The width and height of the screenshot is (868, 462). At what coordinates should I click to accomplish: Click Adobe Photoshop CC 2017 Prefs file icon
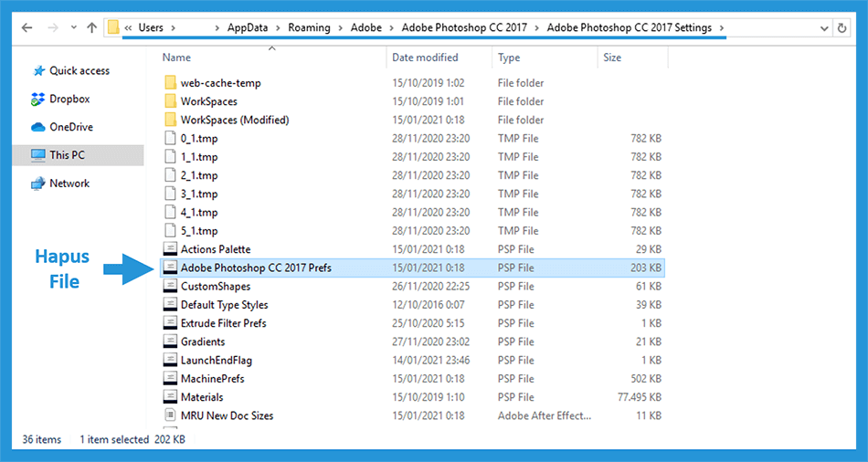pos(170,268)
